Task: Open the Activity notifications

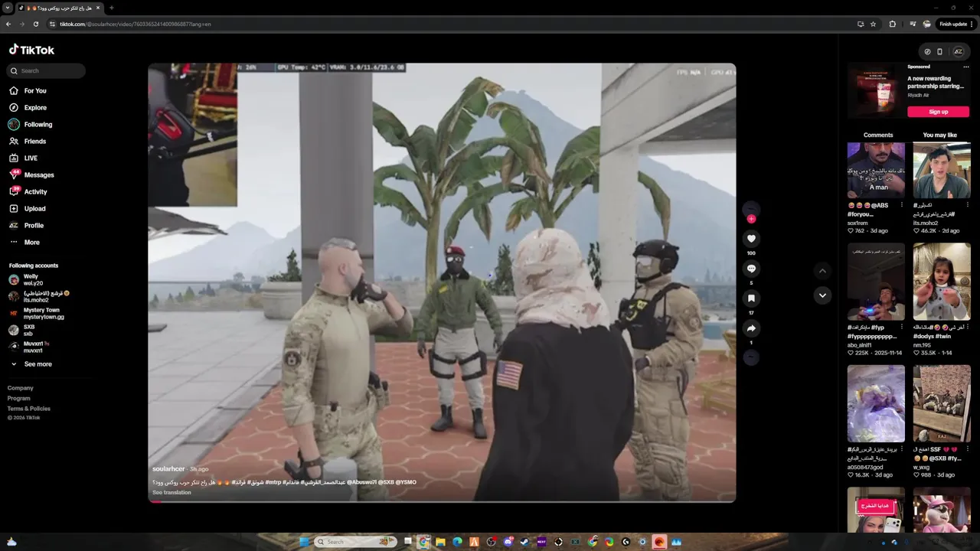Action: [x=28, y=192]
